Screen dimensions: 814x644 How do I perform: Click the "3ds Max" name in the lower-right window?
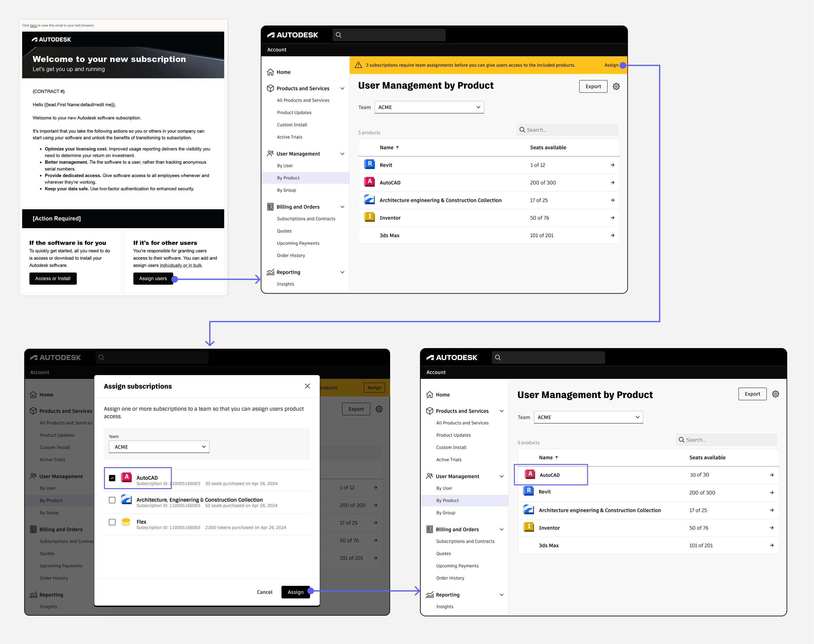pyautogui.click(x=549, y=545)
